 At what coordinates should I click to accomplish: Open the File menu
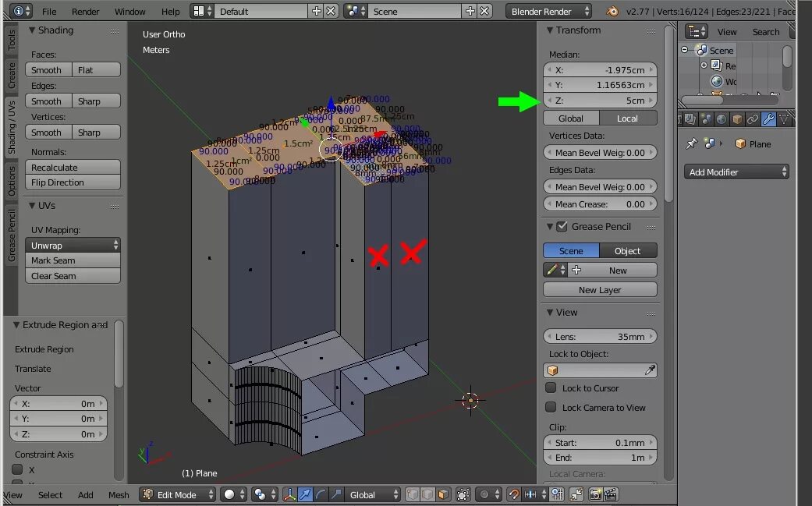49,12
